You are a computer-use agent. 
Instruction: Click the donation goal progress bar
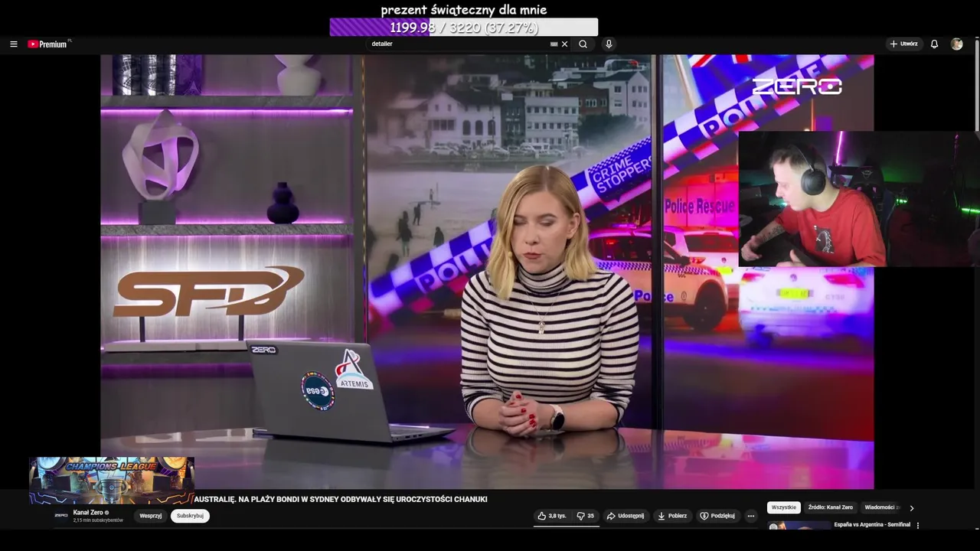click(464, 28)
